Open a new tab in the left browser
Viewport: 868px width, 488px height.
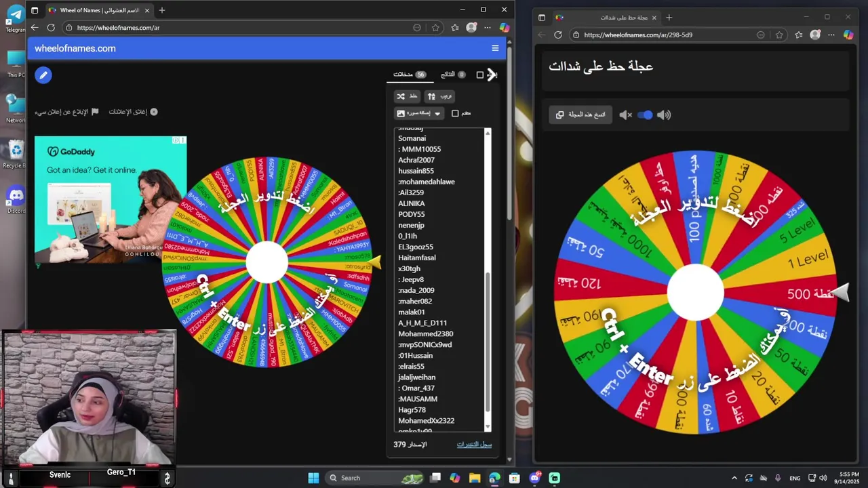[x=161, y=10]
